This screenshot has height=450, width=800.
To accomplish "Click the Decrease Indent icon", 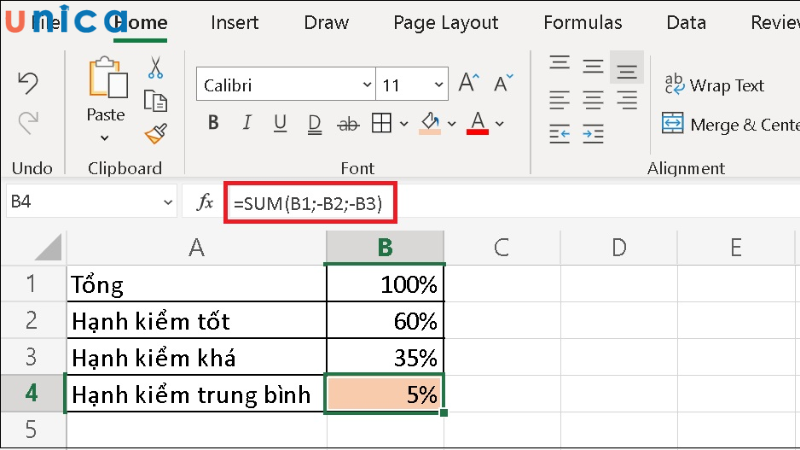I will click(x=559, y=133).
